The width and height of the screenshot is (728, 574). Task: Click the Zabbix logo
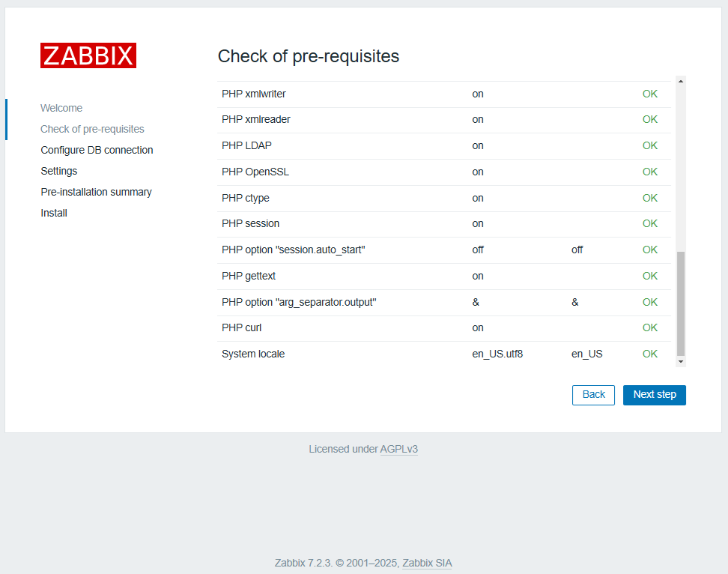coord(88,55)
